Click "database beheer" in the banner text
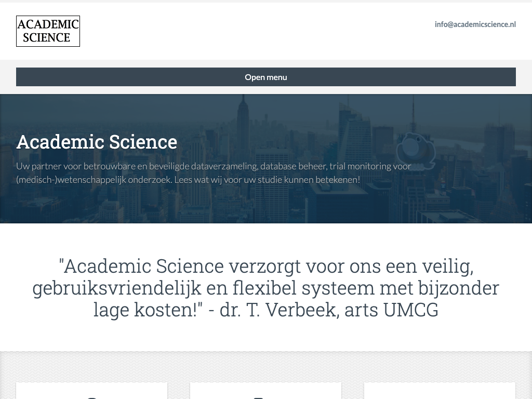This screenshot has height=399, width=532. tap(291, 166)
